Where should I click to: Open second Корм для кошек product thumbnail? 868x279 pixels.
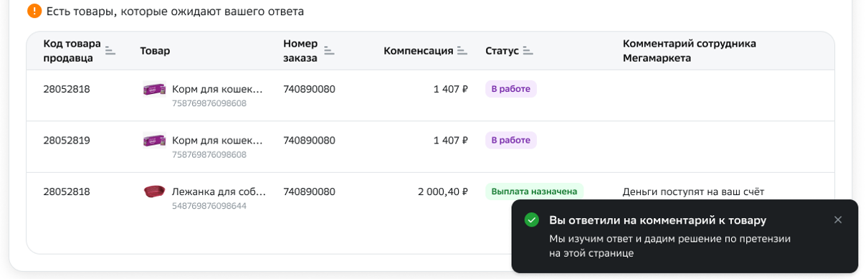click(x=154, y=141)
